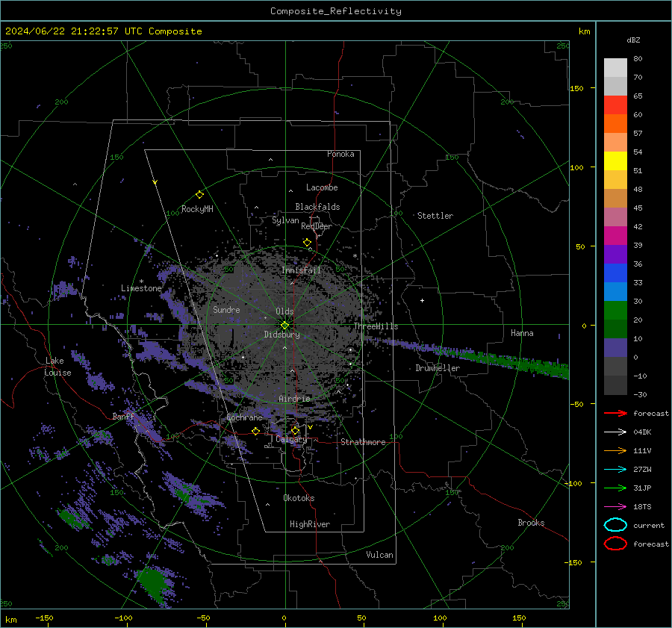
Task: Click the Vulcan city label
Action: click(x=379, y=555)
